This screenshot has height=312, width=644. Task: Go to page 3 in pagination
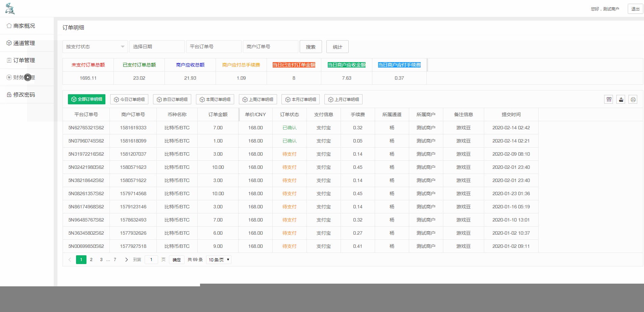(x=101, y=260)
